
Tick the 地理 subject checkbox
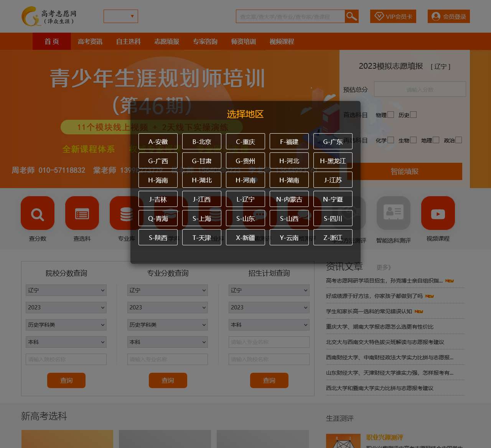(x=436, y=140)
